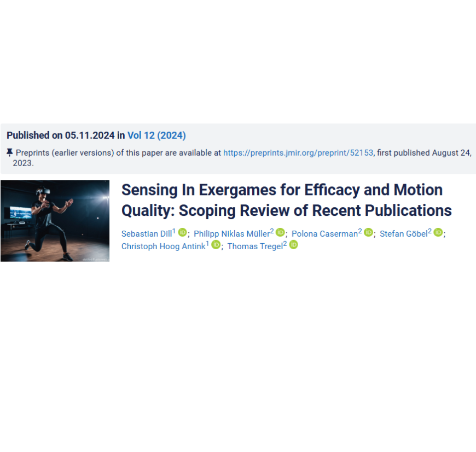Open Sebastian Dill's ORCID icon

(182, 232)
